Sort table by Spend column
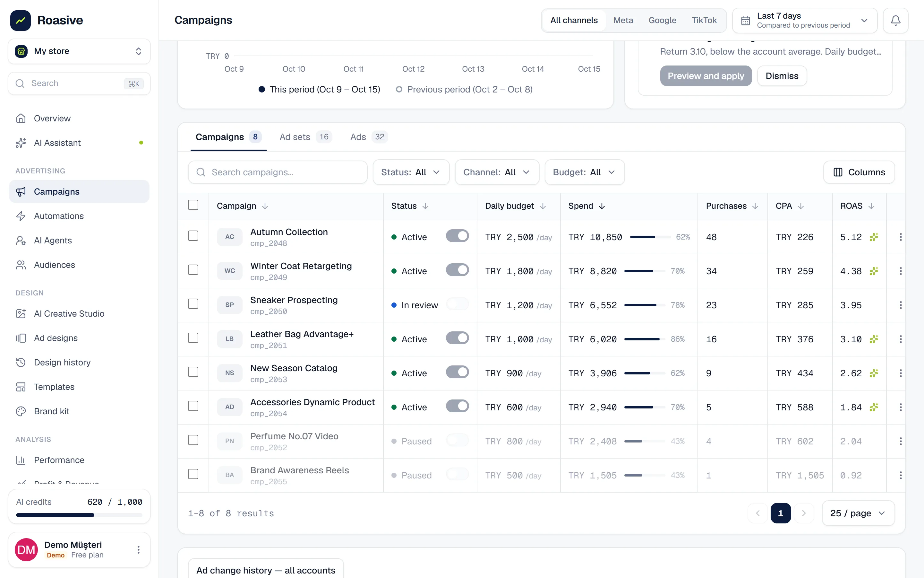 [x=586, y=206]
